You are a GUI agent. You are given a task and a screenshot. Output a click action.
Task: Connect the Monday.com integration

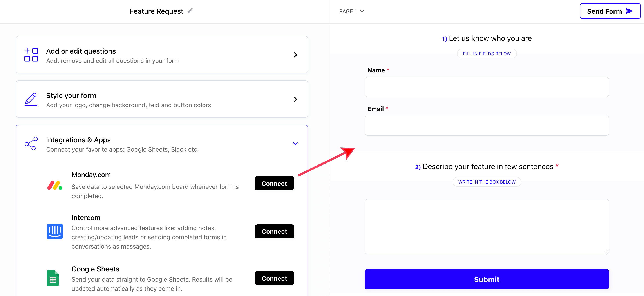tap(274, 183)
